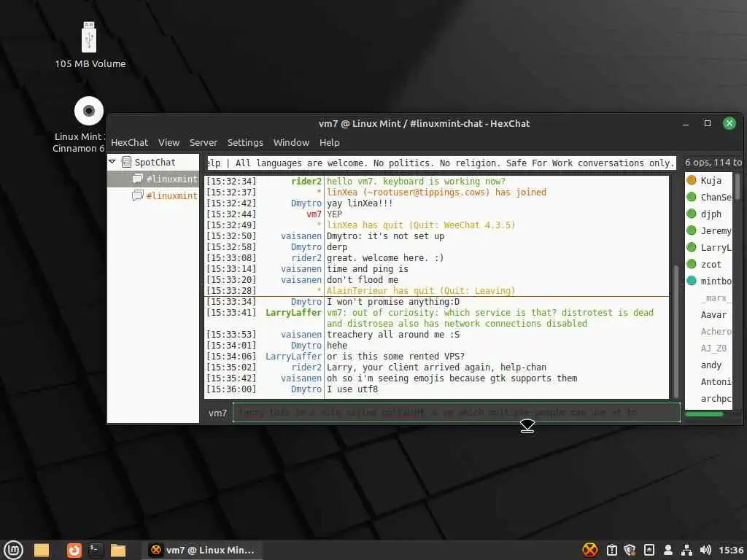Open the HexChat menu
The width and height of the screenshot is (747, 560).
coord(130,142)
